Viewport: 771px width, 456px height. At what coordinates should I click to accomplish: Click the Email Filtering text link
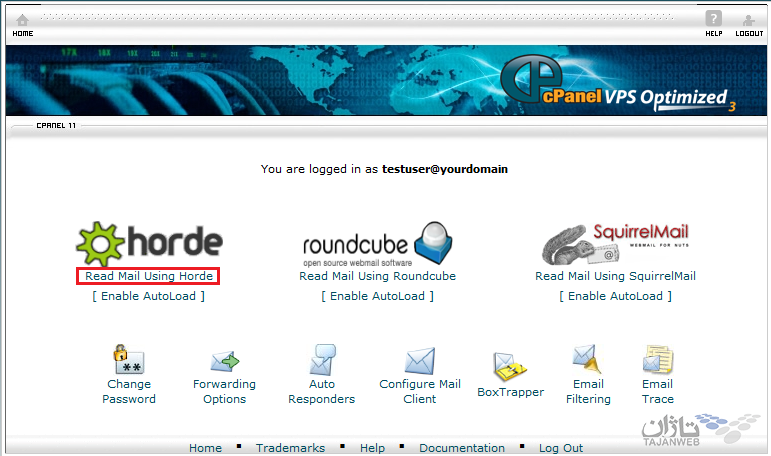coord(588,392)
